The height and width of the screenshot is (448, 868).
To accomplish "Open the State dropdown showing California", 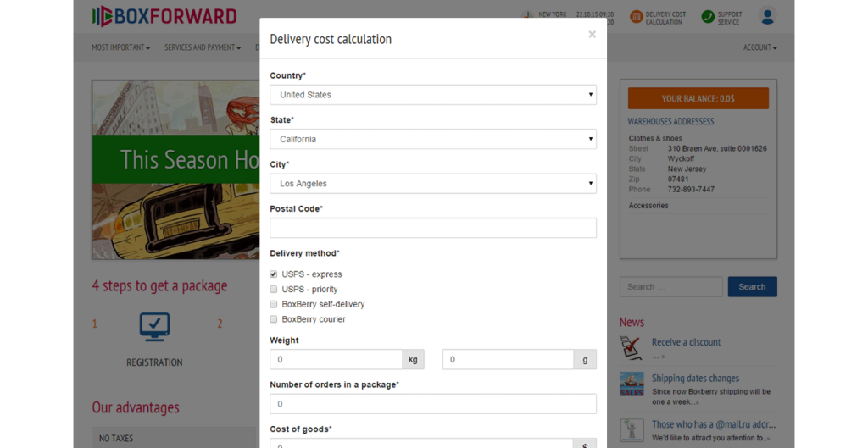I will [x=433, y=139].
